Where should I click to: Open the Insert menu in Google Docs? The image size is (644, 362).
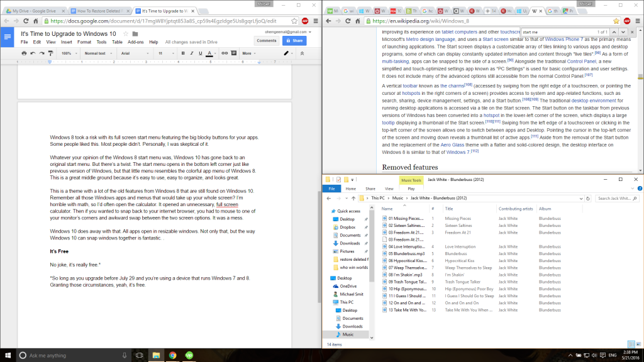coord(66,42)
